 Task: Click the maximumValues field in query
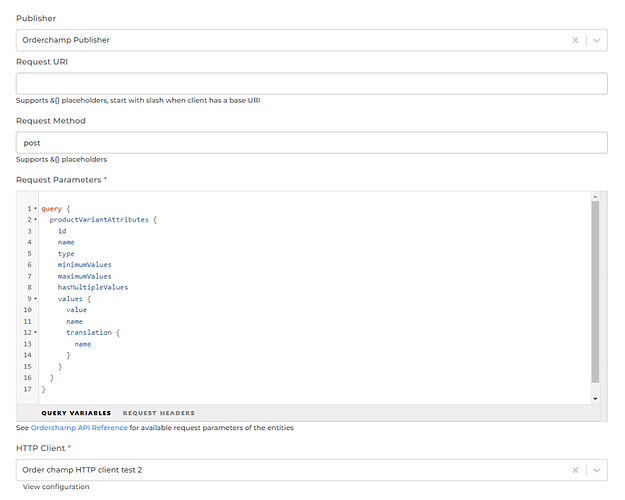coord(85,276)
